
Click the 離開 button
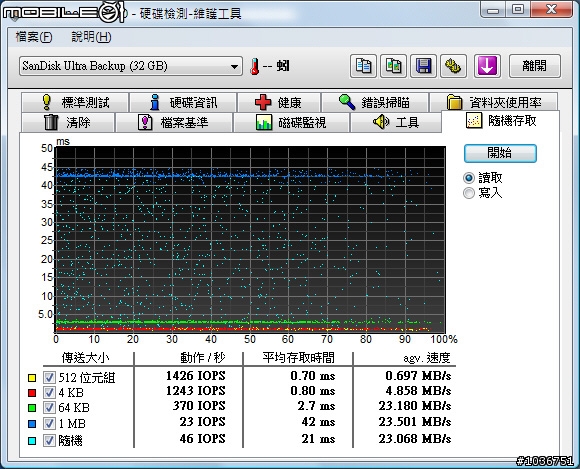pos(535,66)
